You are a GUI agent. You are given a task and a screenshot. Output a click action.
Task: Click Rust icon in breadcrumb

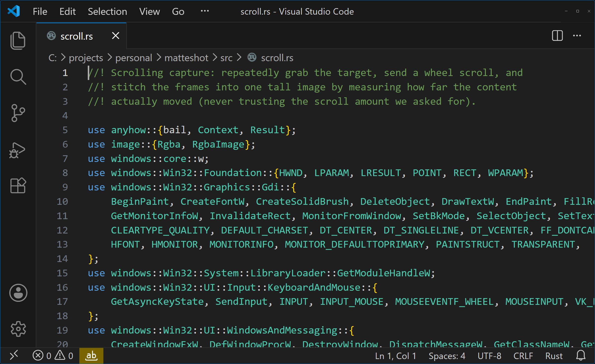(252, 57)
